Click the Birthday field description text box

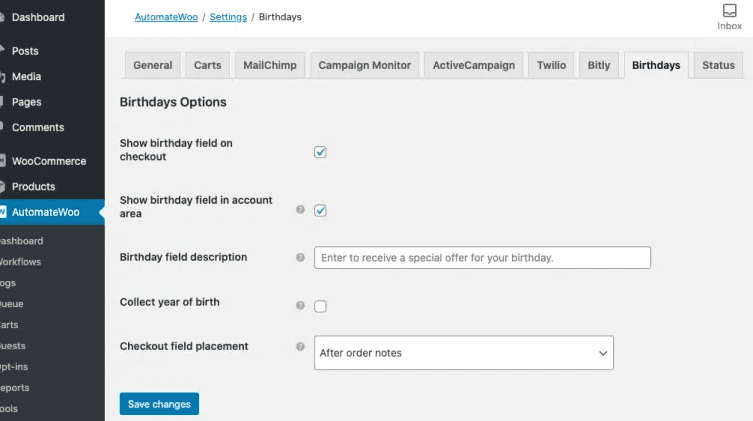coord(482,258)
